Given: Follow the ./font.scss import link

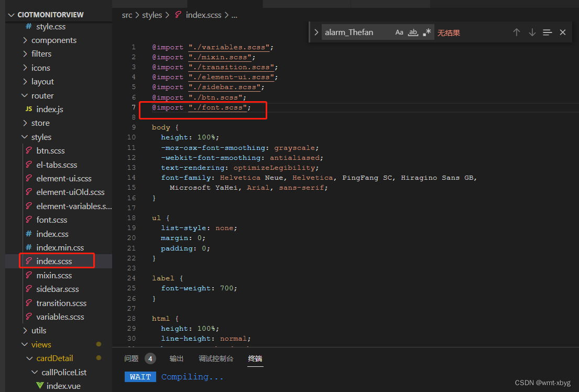Looking at the screenshot, I should pyautogui.click(x=217, y=107).
